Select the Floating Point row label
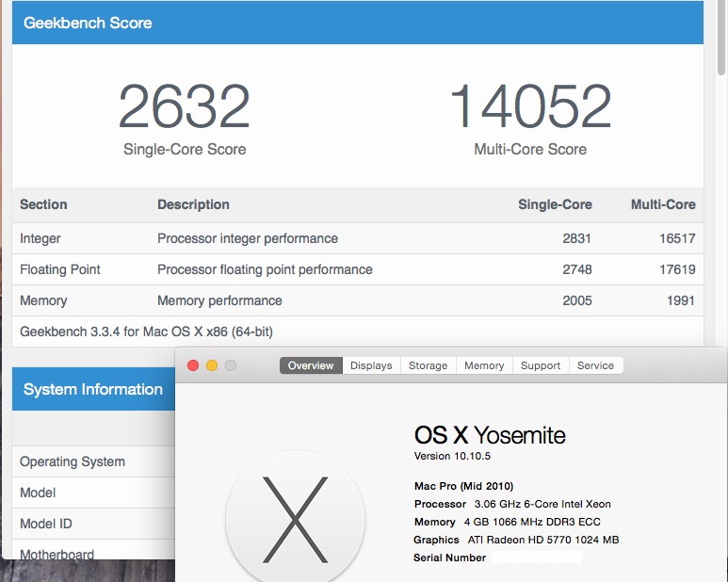 click(60, 269)
